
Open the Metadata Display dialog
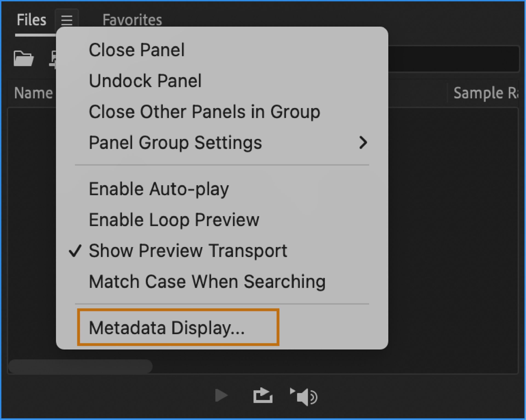point(167,328)
